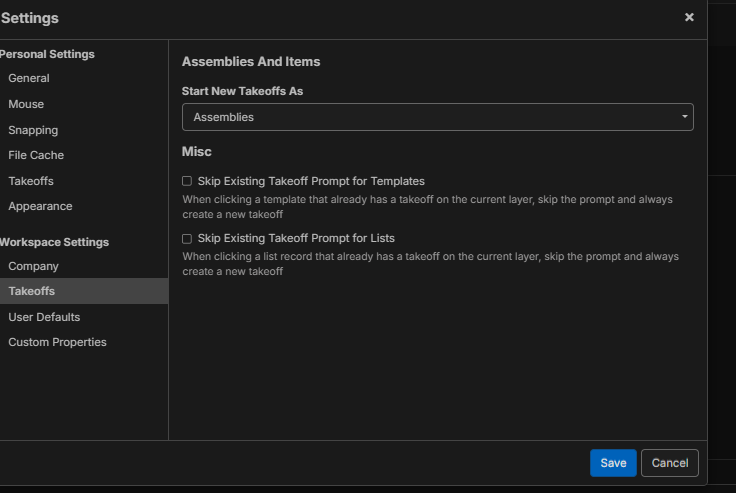The image size is (736, 493).
Task: Select Takeoffs under Personal Settings
Action: [31, 181]
